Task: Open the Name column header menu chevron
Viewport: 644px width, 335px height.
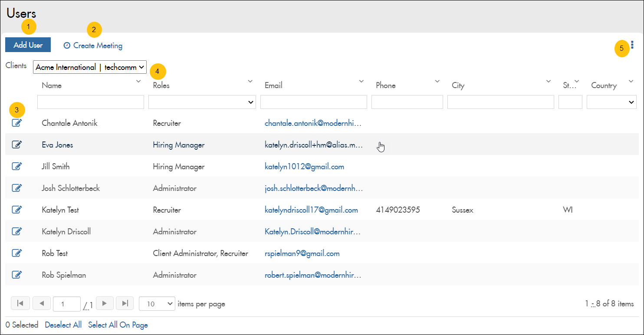Action: (138, 81)
